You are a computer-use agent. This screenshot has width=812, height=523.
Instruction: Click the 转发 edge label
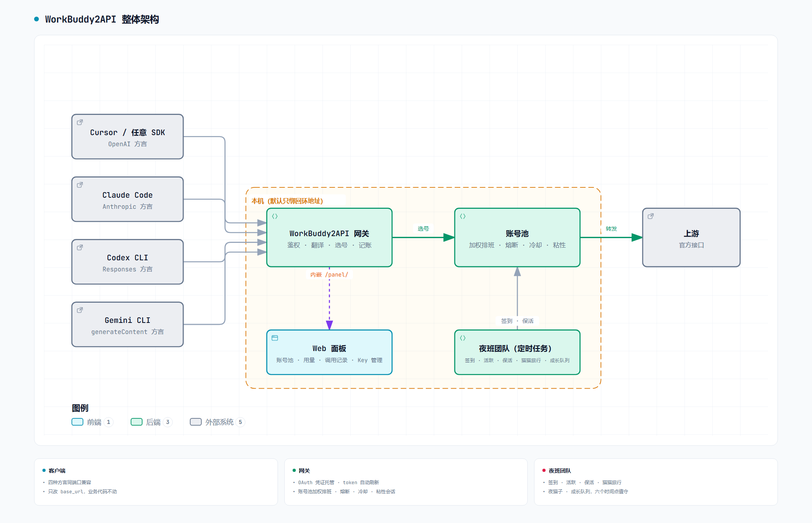point(611,229)
